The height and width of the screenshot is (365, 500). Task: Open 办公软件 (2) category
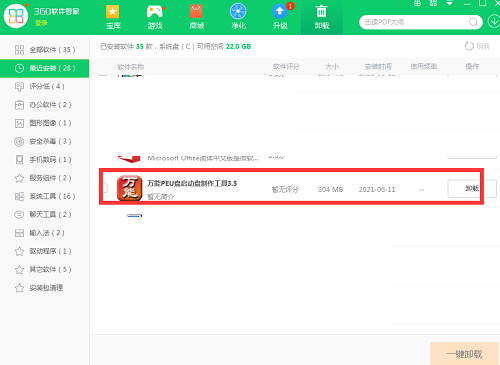coord(45,105)
